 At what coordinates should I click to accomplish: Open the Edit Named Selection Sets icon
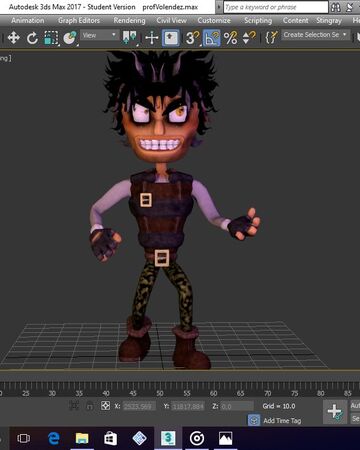coord(272,37)
